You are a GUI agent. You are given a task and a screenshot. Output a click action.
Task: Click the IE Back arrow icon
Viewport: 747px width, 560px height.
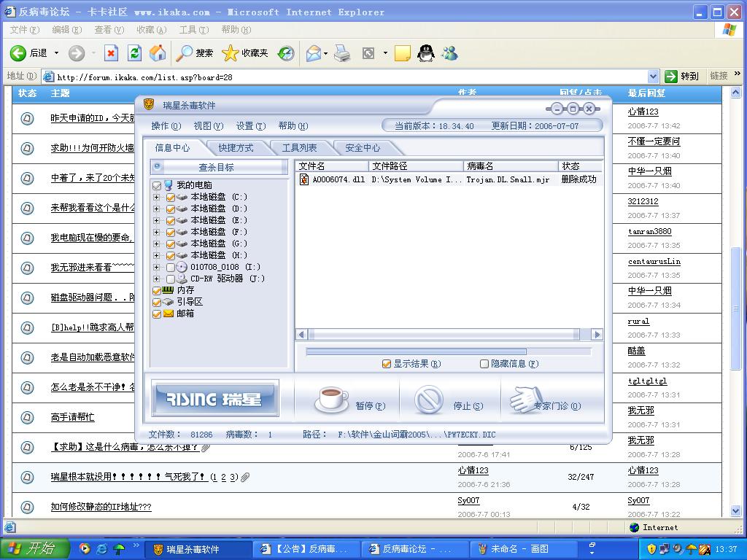[x=18, y=52]
